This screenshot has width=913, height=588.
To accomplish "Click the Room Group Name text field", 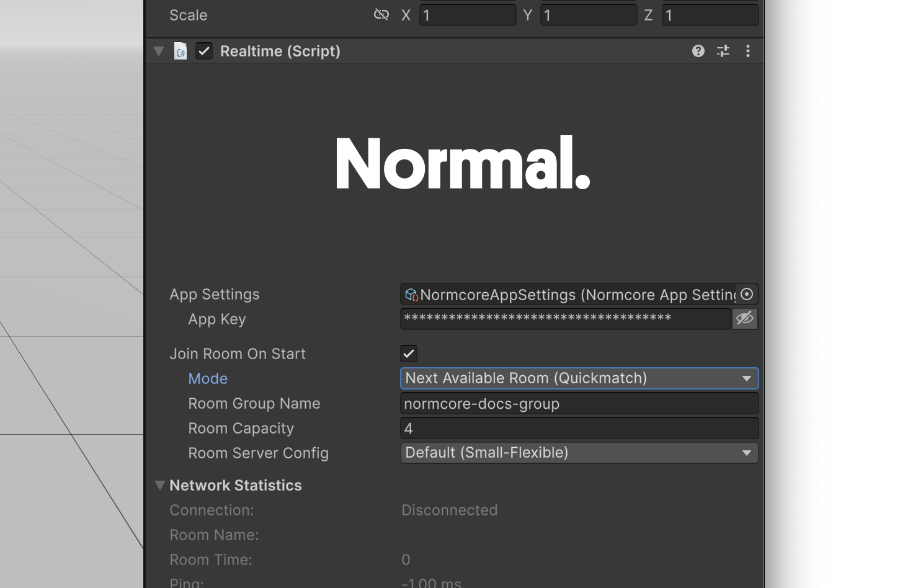I will [x=579, y=404].
